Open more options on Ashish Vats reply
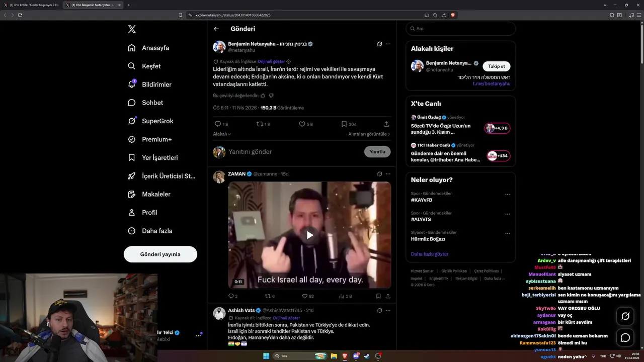 tap(388, 310)
